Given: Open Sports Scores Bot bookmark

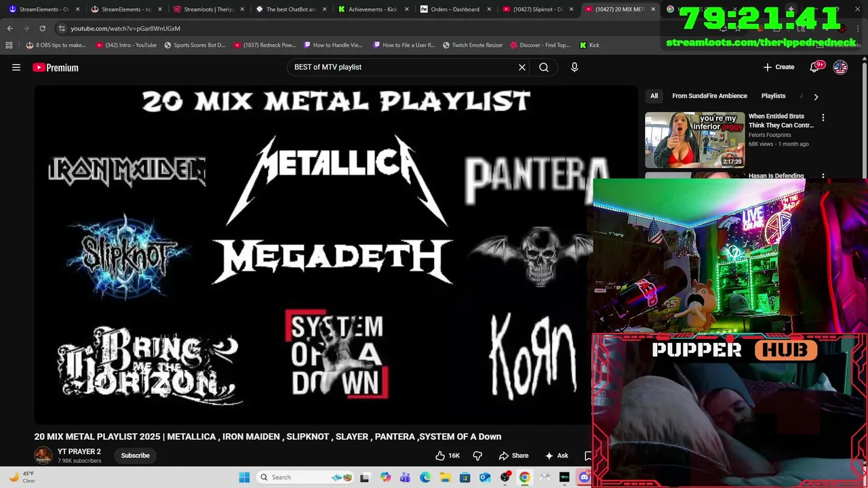Looking at the screenshot, I should click(x=195, y=45).
